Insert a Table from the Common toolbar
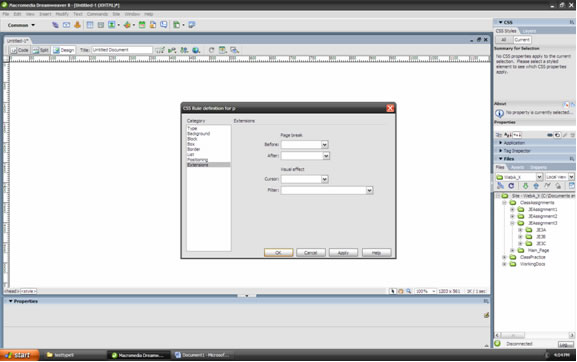Image resolution: width=577 pixels, height=362 pixels. (x=90, y=25)
